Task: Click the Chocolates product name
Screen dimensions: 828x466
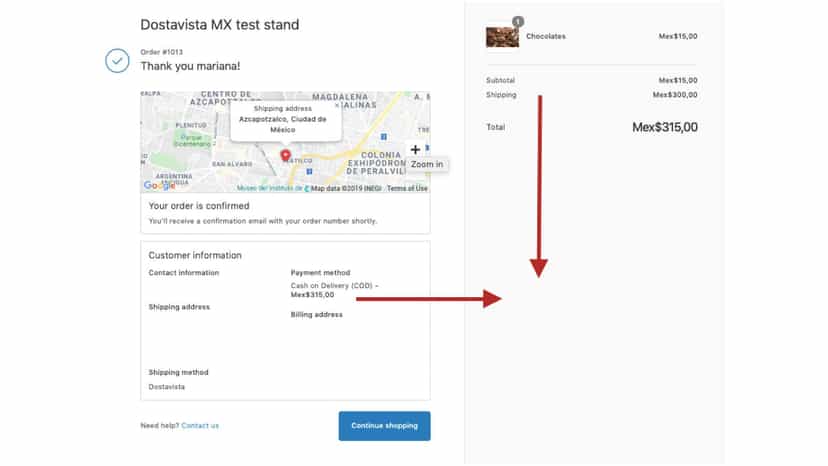Action: click(545, 36)
